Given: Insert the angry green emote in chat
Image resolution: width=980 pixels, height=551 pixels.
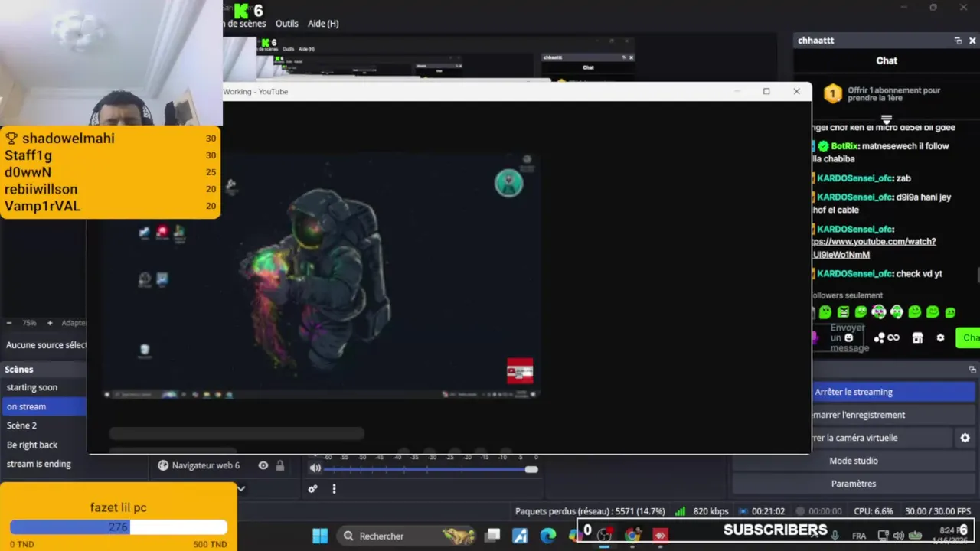Looking at the screenshot, I should pyautogui.click(x=843, y=311).
